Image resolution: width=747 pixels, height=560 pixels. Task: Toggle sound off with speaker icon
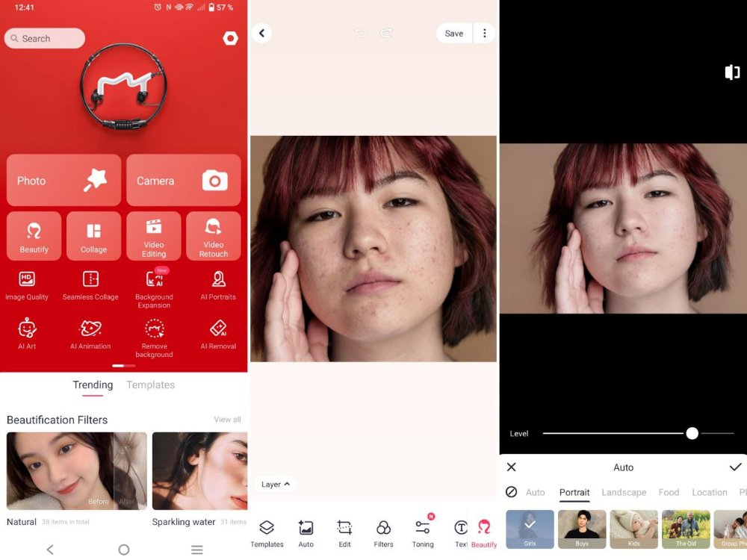(731, 72)
